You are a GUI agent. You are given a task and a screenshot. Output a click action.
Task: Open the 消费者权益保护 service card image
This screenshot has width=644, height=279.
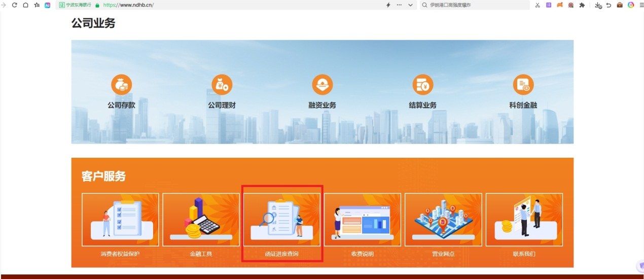[120, 220]
